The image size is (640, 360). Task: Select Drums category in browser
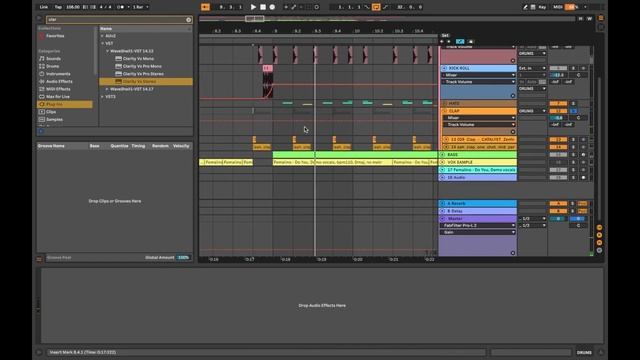click(52, 66)
